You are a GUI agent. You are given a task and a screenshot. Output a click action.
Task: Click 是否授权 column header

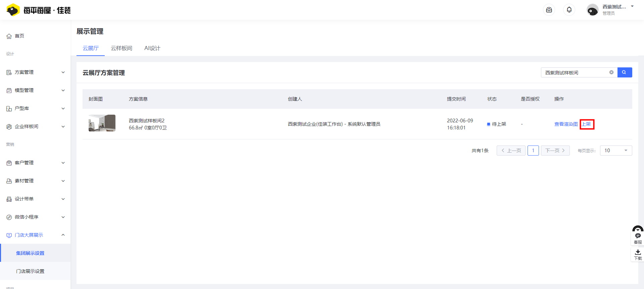coord(530,99)
